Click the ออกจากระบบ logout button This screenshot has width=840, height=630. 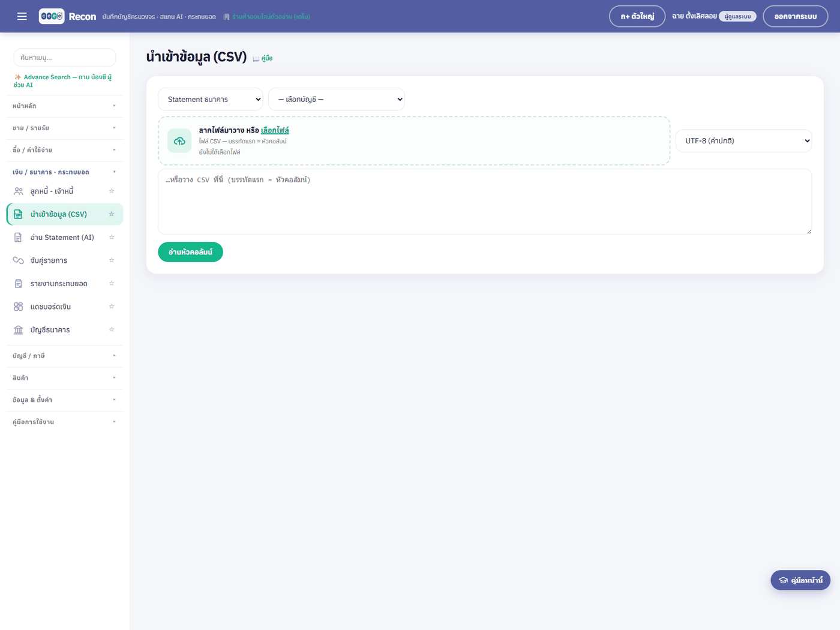(x=796, y=16)
